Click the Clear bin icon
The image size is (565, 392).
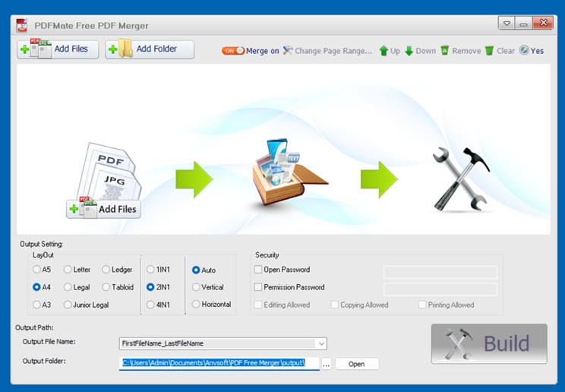coord(489,50)
